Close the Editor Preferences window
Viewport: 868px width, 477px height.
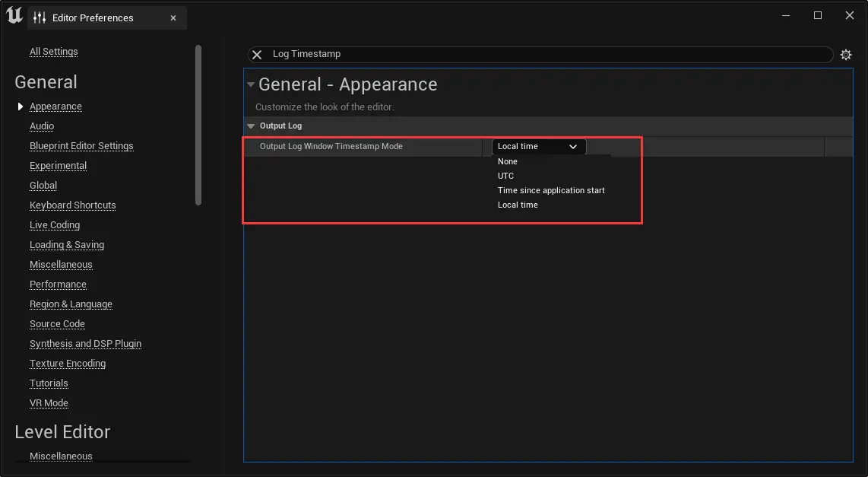pos(850,15)
